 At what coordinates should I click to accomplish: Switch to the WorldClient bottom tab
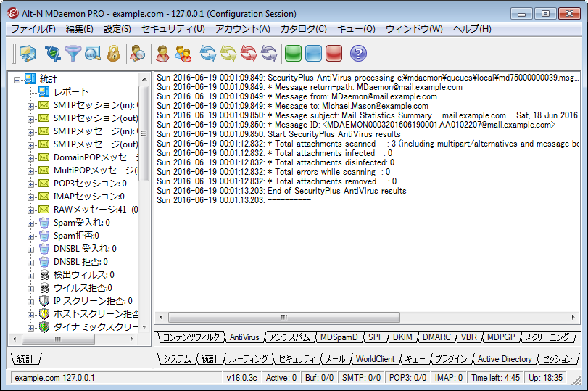coord(375,359)
